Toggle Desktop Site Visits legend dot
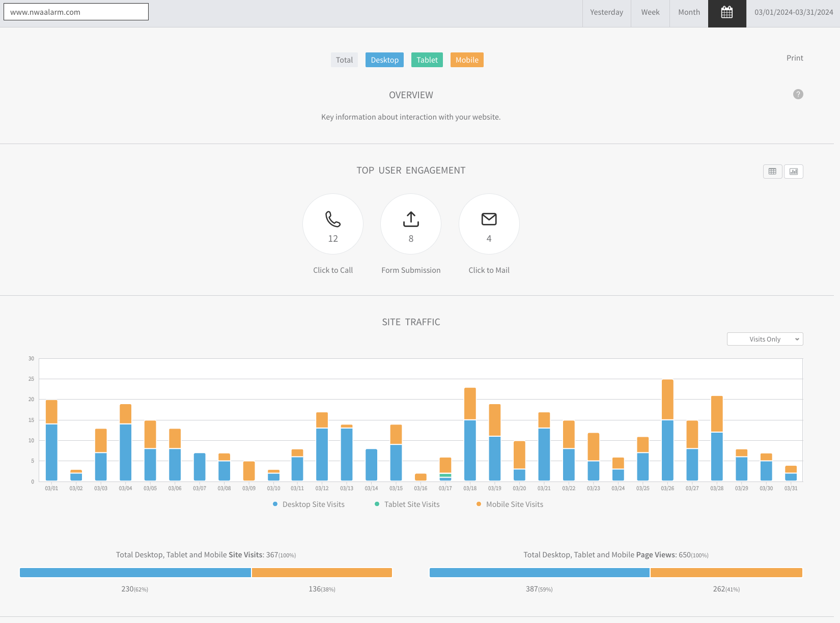Viewport: 840px width, 623px height. tap(275, 504)
